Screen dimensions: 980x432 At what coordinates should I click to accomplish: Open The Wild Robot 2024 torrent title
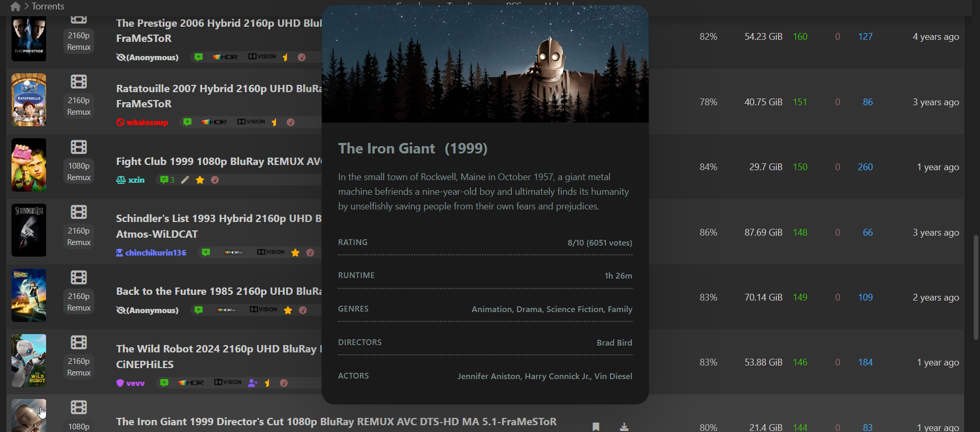[219, 357]
